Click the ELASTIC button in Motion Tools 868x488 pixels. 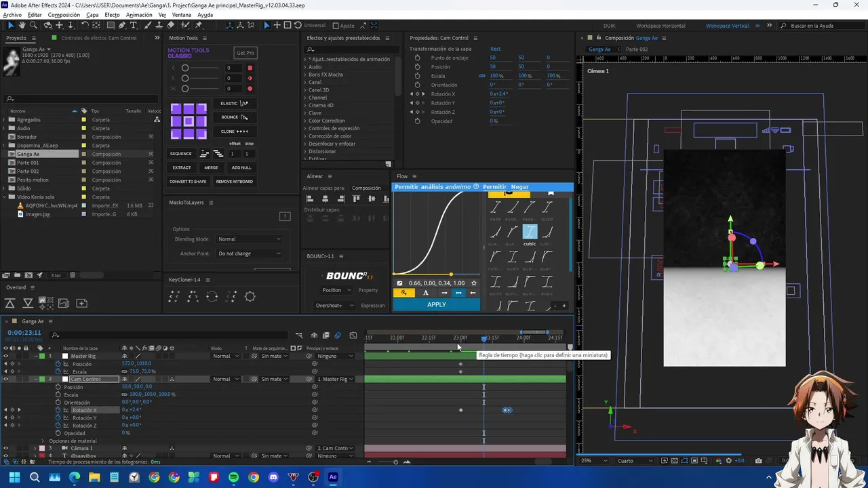pos(235,104)
